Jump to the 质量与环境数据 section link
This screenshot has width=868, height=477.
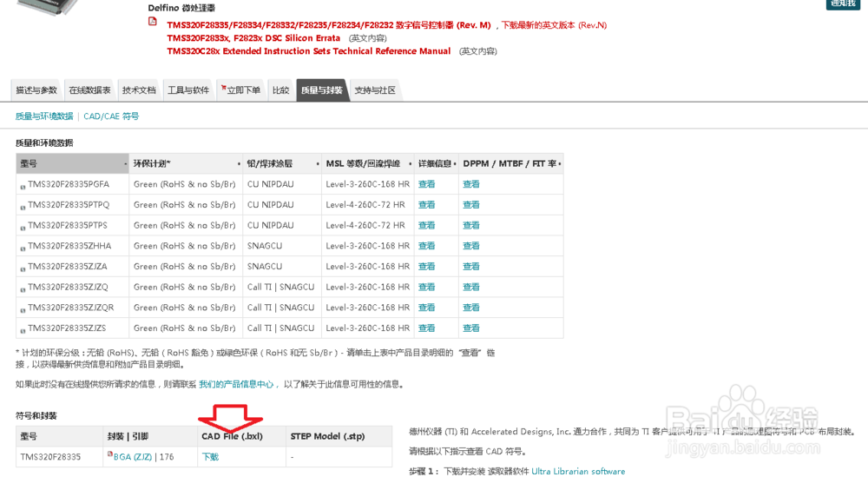tap(44, 116)
